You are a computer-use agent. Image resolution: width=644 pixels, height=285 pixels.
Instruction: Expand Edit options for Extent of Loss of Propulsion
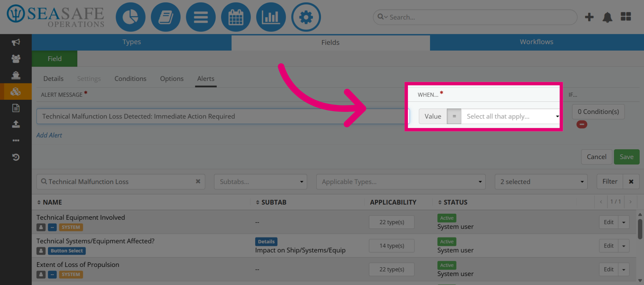(624, 269)
